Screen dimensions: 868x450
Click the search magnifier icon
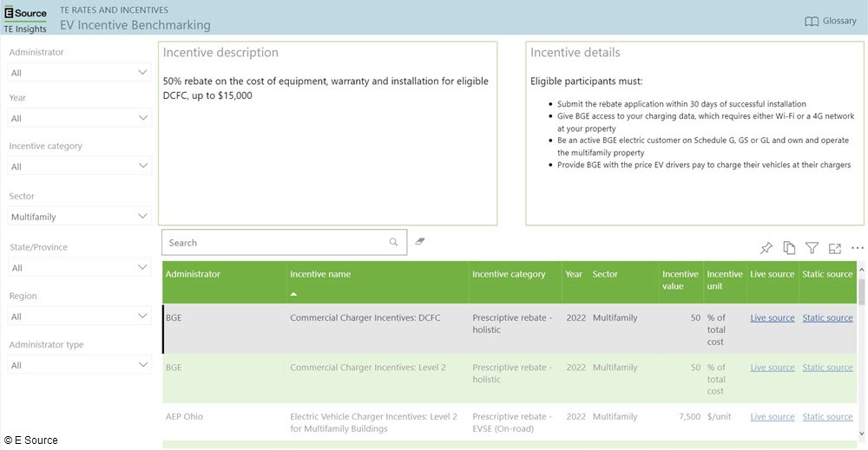pos(393,242)
